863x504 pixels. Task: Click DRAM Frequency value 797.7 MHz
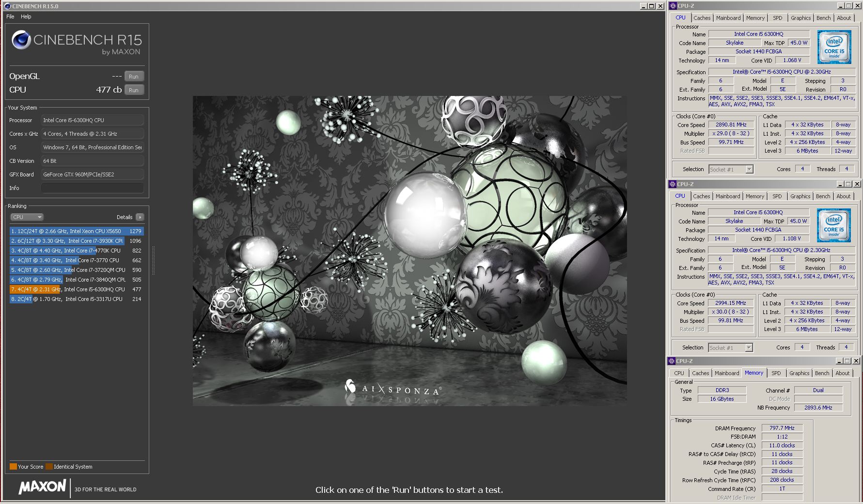(x=782, y=428)
